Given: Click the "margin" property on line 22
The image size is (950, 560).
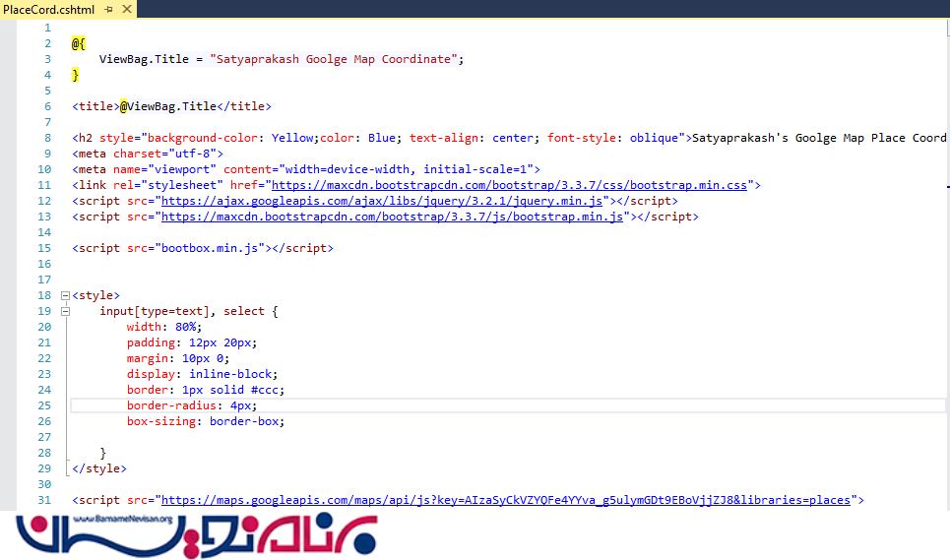Looking at the screenshot, I should [148, 358].
